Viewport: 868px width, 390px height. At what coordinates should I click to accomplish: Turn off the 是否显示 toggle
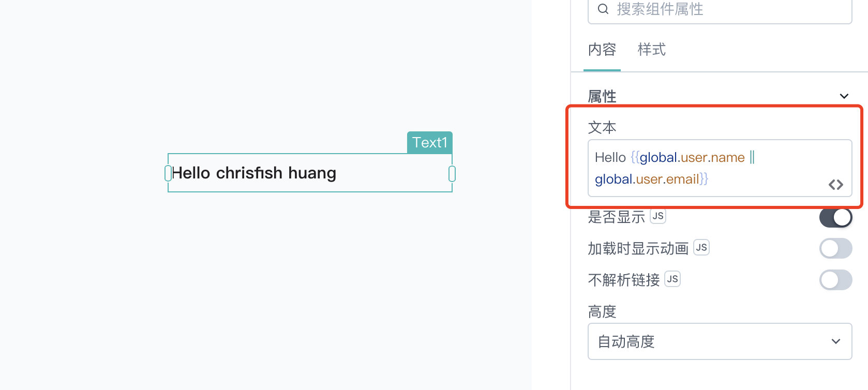(x=836, y=217)
